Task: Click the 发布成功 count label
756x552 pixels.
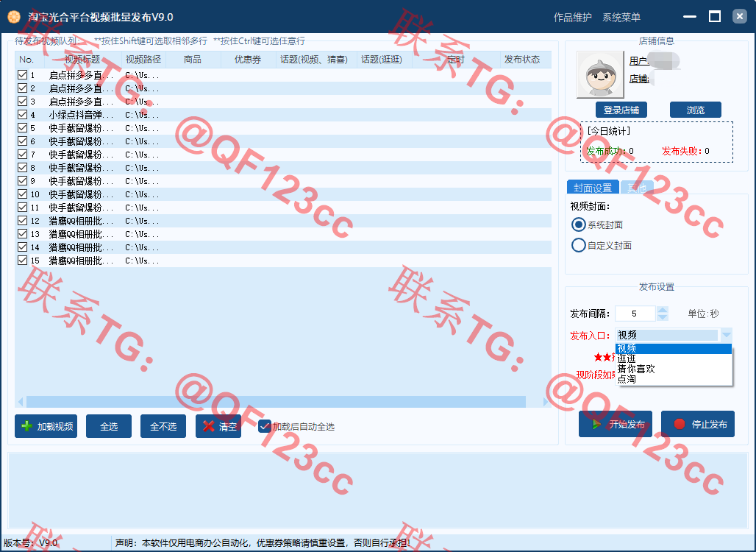Action: 610,151
